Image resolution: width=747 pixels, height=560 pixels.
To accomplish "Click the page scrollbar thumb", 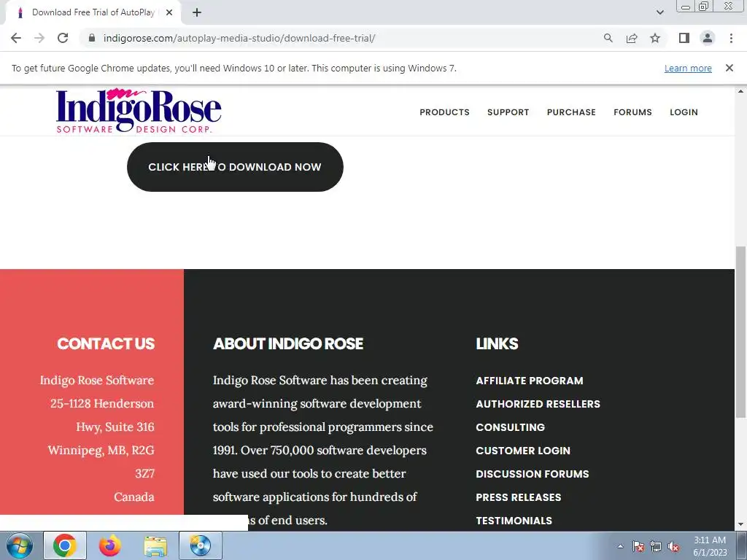I will (740, 332).
